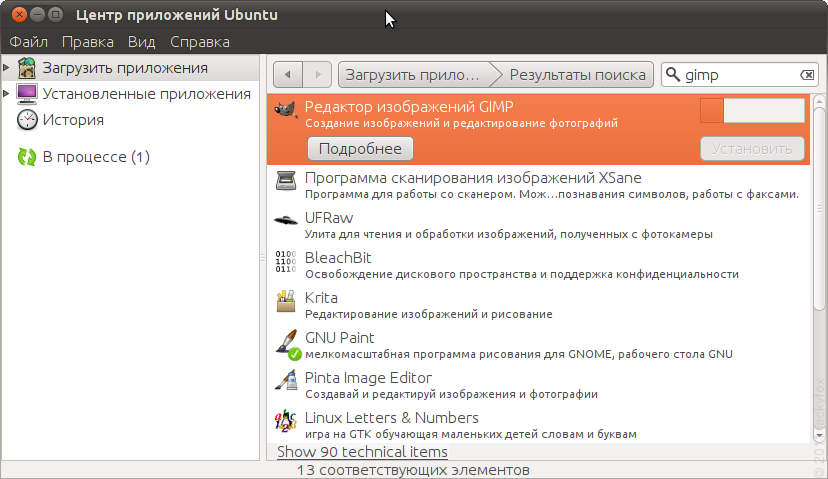Viewport: 828px width, 479px height.
Task: Clear the search field with the erase icon
Action: pos(807,75)
